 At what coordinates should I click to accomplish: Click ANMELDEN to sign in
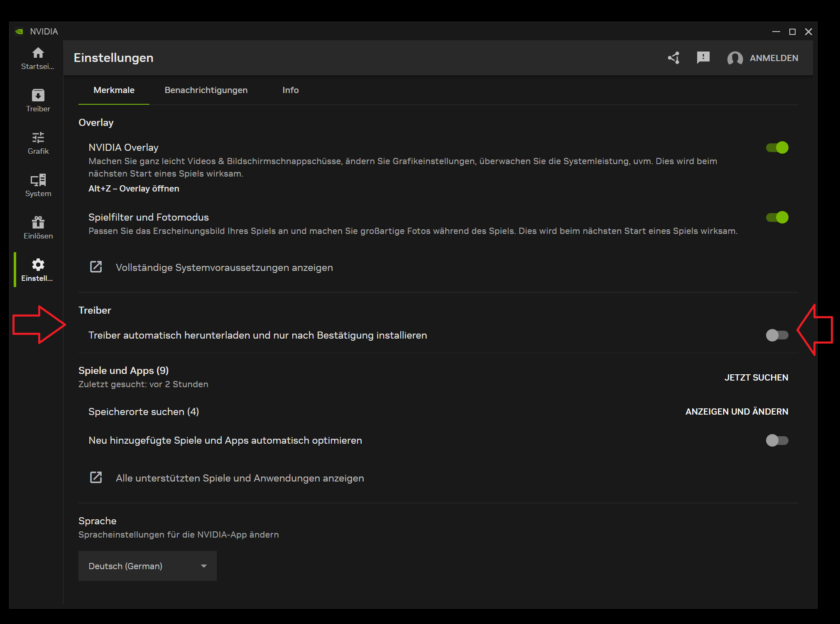pyautogui.click(x=773, y=58)
